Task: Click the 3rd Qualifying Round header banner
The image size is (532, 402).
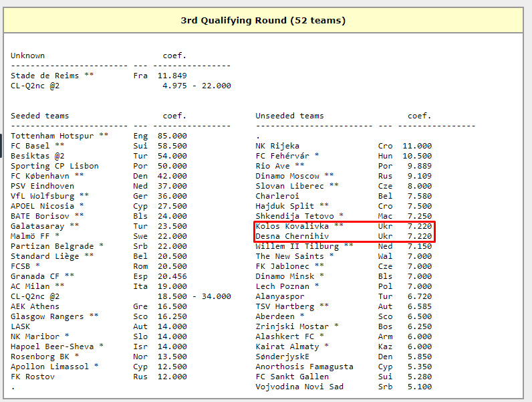Action: click(x=263, y=21)
